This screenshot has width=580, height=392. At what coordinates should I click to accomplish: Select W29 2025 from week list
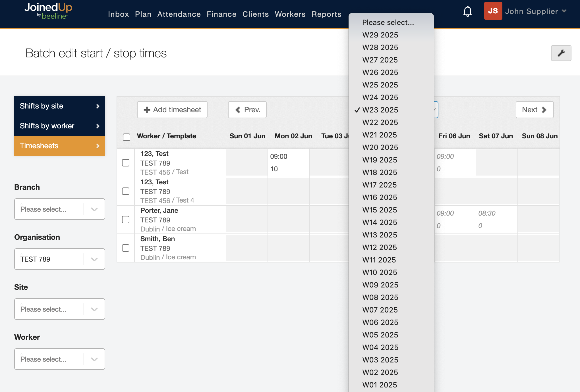[380, 35]
